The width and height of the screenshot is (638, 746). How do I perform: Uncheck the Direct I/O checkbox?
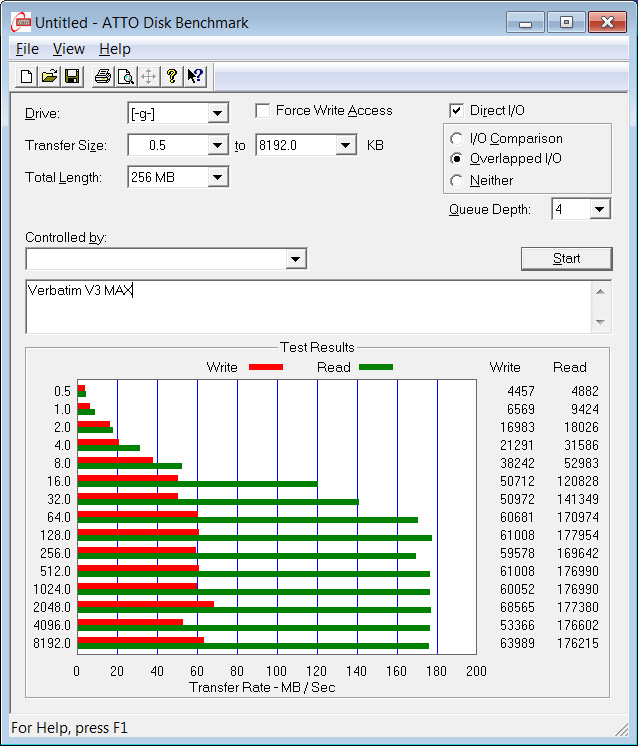coord(456,111)
